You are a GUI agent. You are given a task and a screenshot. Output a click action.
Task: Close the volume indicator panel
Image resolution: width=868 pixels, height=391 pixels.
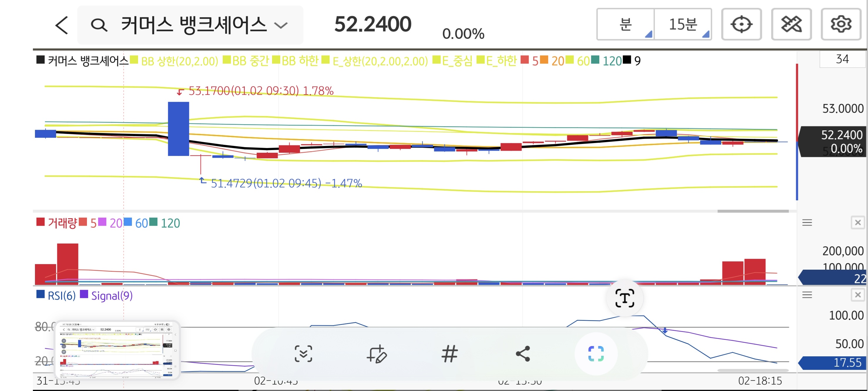857,222
